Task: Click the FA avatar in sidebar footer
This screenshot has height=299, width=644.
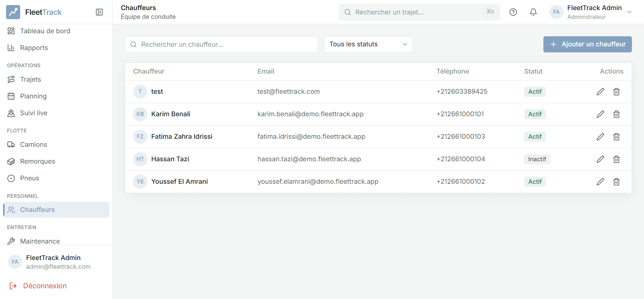Action: (x=15, y=262)
